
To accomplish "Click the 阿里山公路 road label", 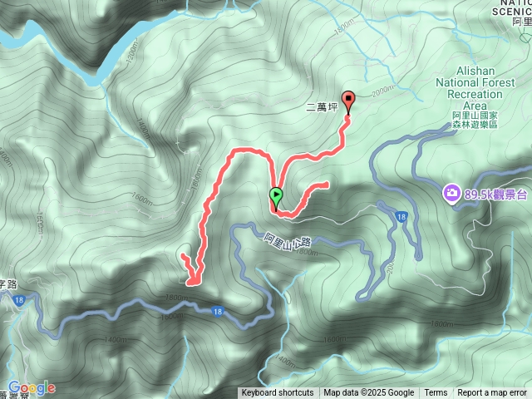I will click(x=288, y=242).
